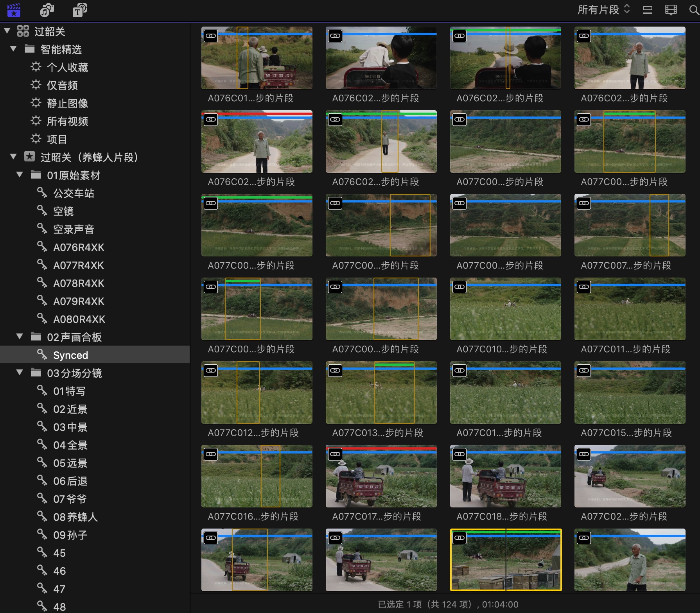Select the Synced keyword collection
Screen dimensions: 700x613
(70, 355)
